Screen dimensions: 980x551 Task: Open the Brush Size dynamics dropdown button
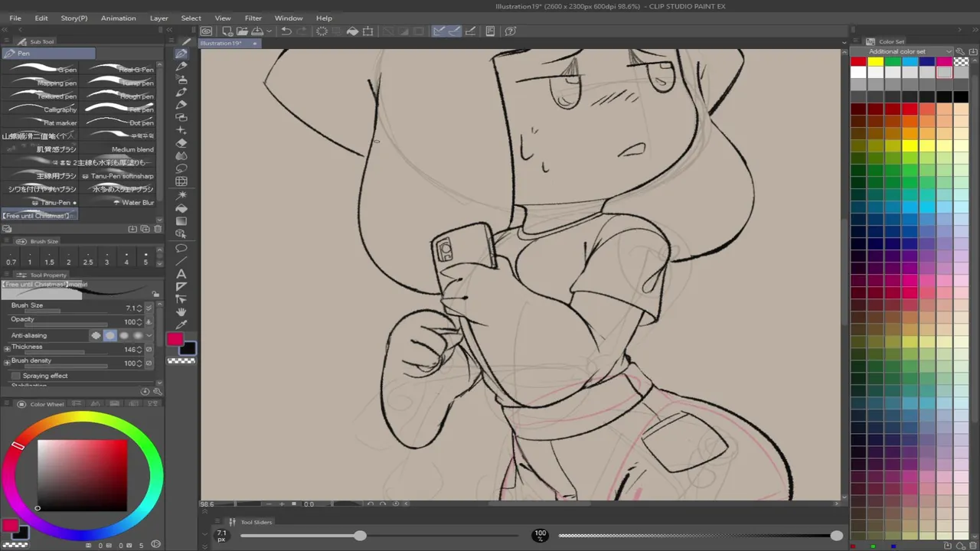click(149, 308)
